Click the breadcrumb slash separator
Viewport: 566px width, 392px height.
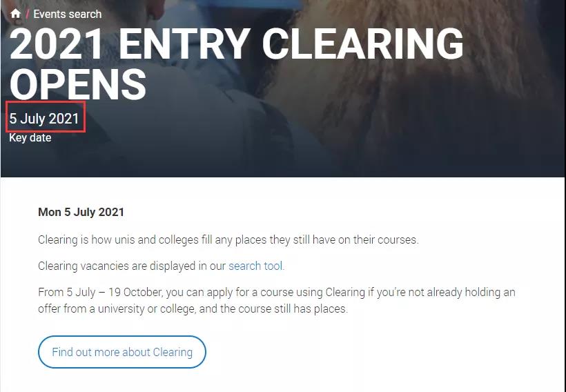[x=28, y=14]
